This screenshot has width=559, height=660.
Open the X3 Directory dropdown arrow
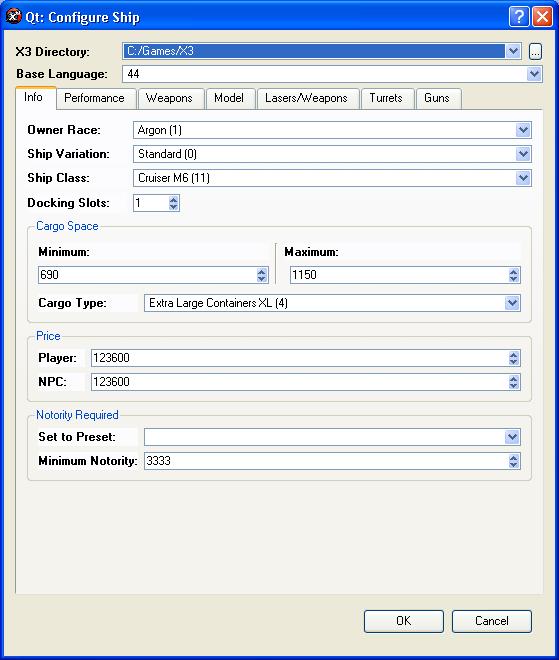coord(513,51)
